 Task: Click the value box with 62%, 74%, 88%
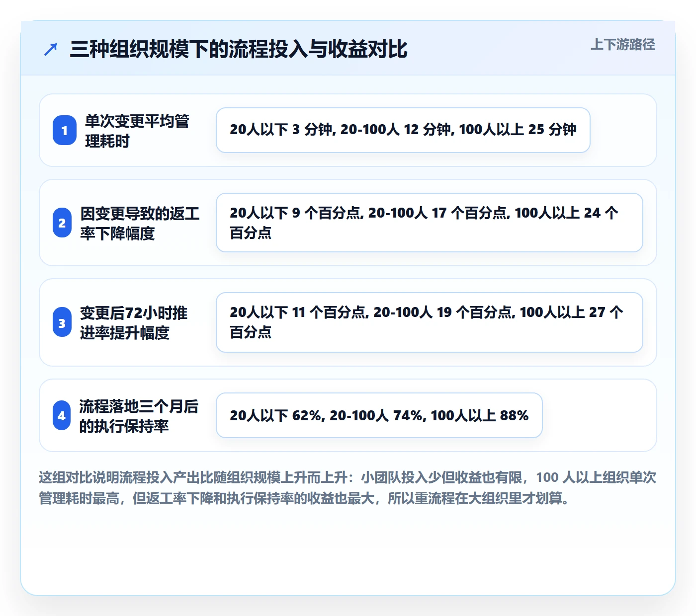tap(379, 415)
